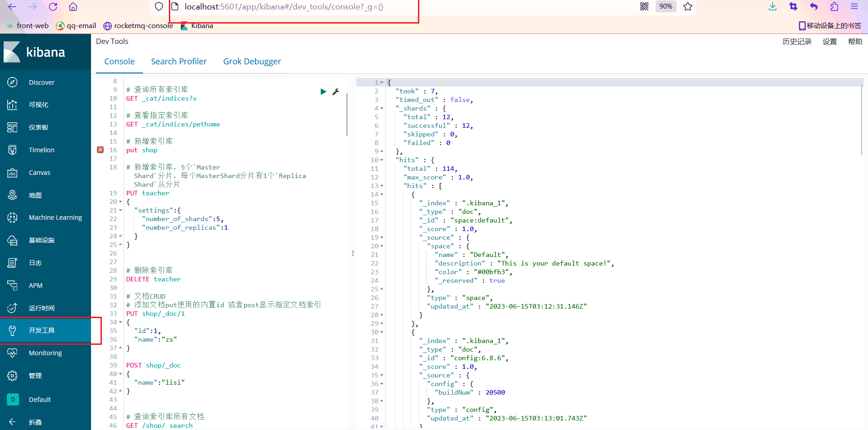Image resolution: width=868 pixels, height=430 pixels.
Task: Reload the page with refresh icon
Action: coord(53,7)
